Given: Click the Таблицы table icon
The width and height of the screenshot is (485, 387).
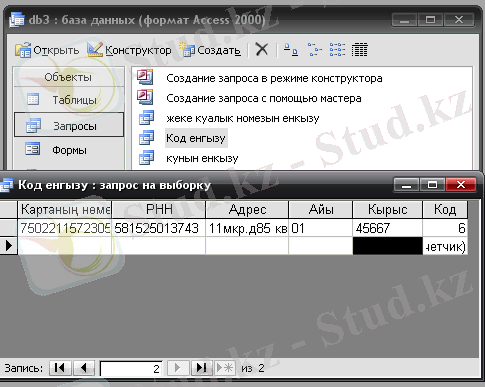Looking at the screenshot, I should click(x=33, y=99).
